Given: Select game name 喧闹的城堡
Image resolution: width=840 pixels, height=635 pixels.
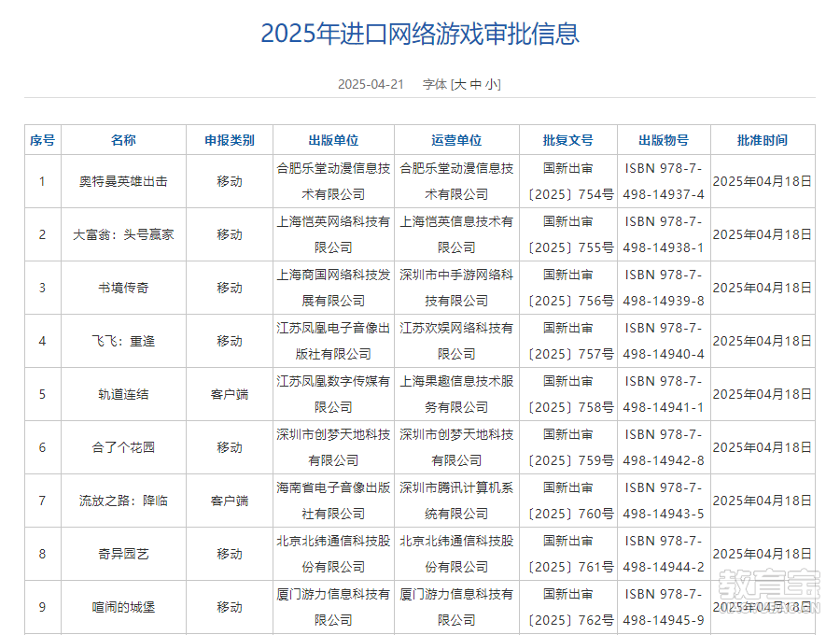Looking at the screenshot, I should click(x=123, y=607).
